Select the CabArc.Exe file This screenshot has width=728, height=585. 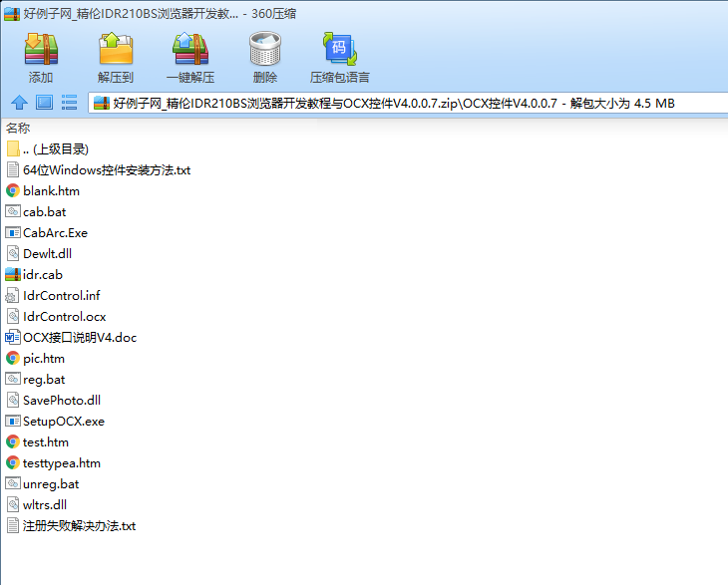tap(47, 233)
